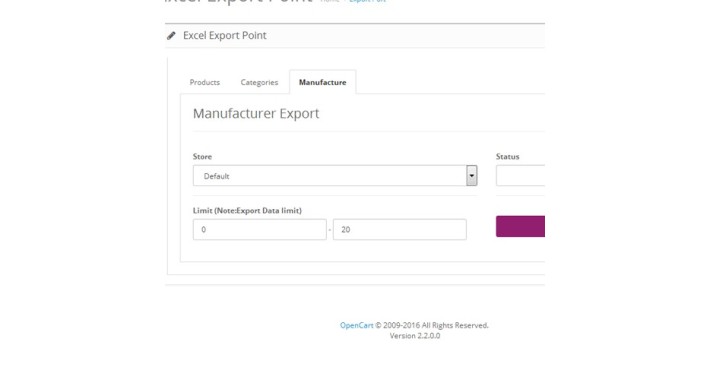Open the Store select box showing Default
This screenshot has height=380, width=710.
tap(335, 176)
